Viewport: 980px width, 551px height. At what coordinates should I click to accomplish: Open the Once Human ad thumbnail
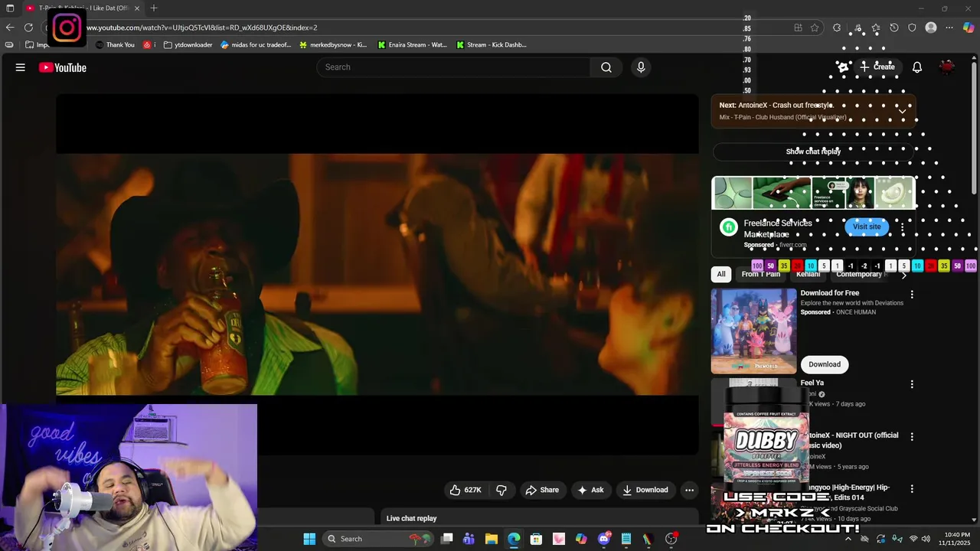click(753, 331)
